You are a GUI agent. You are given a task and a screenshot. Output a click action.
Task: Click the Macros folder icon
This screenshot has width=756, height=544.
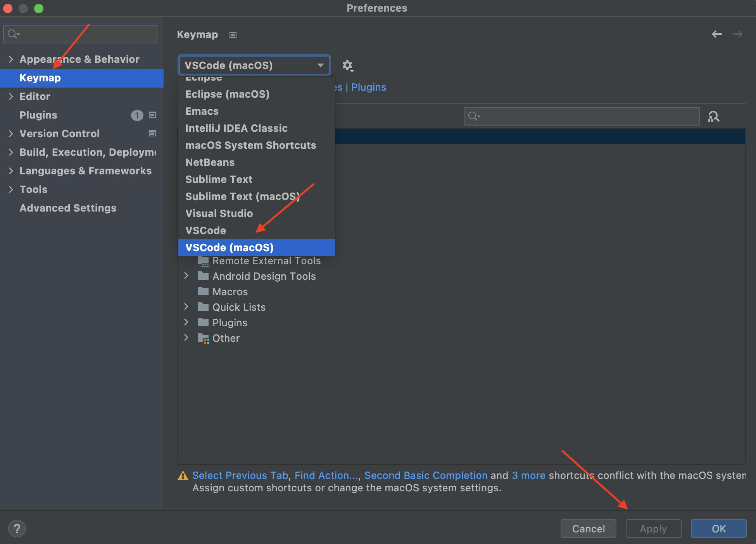203,291
